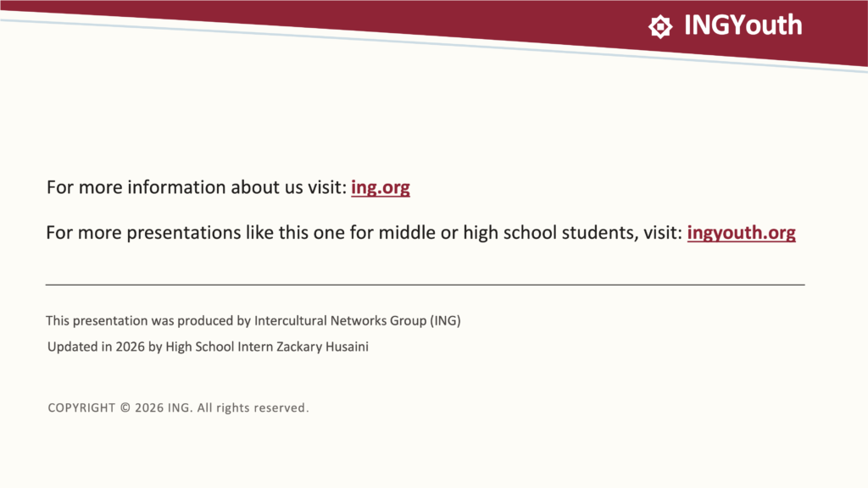Click 'Intercultural Networks Group' text
868x488 pixels.
tap(340, 321)
